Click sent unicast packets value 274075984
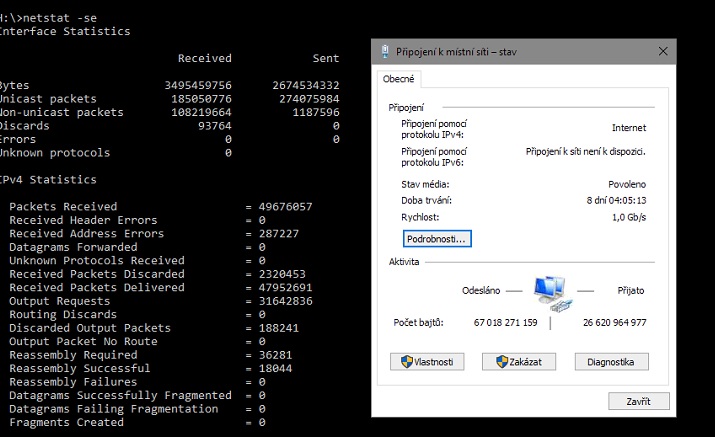Image resolution: width=715 pixels, height=437 pixels. point(309,99)
